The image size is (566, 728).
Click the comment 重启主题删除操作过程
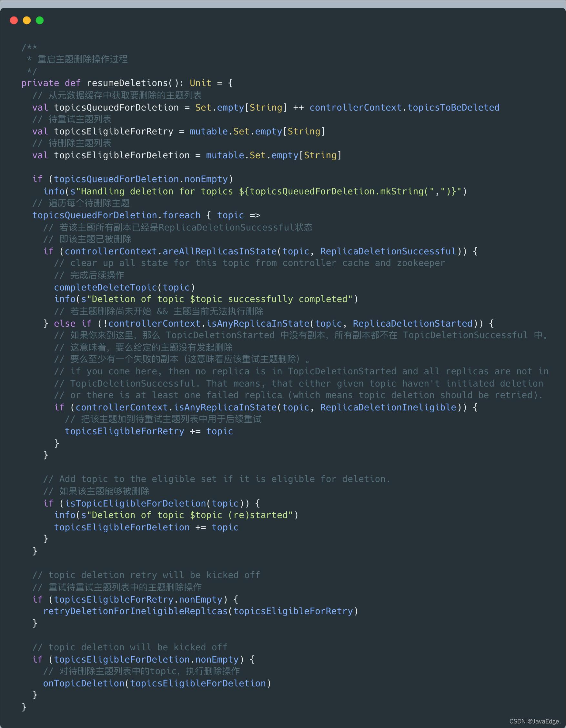82,59
